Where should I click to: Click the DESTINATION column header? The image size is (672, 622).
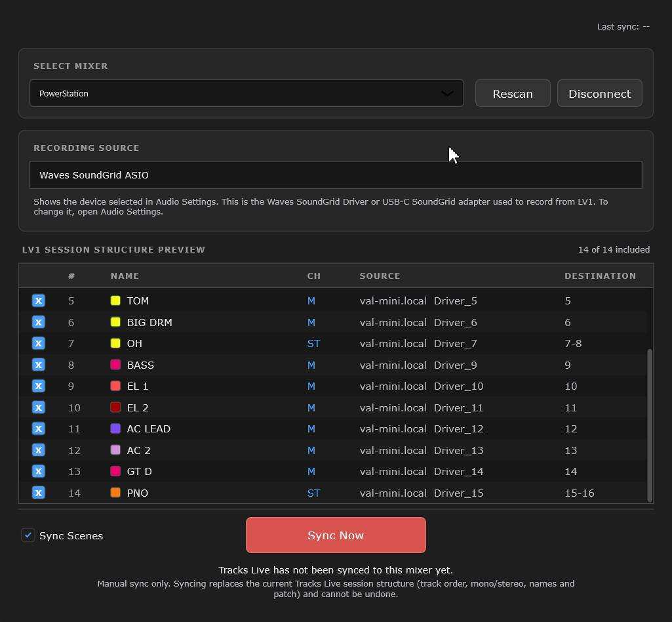coord(600,276)
